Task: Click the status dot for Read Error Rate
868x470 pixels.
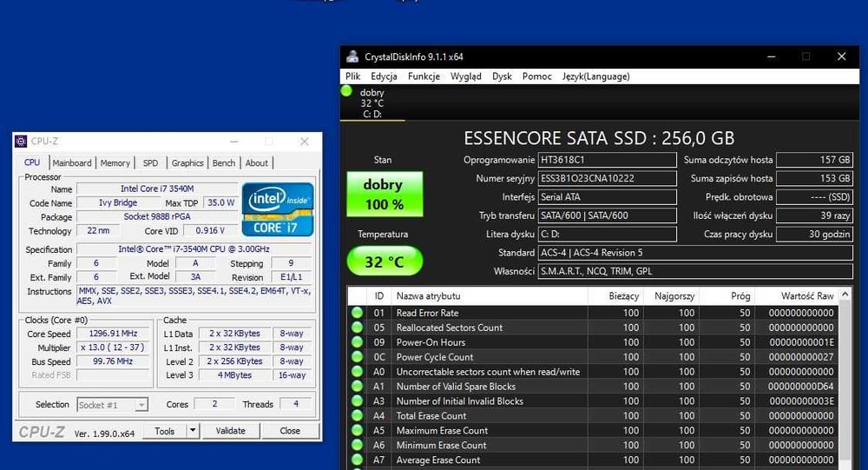Action: point(357,313)
